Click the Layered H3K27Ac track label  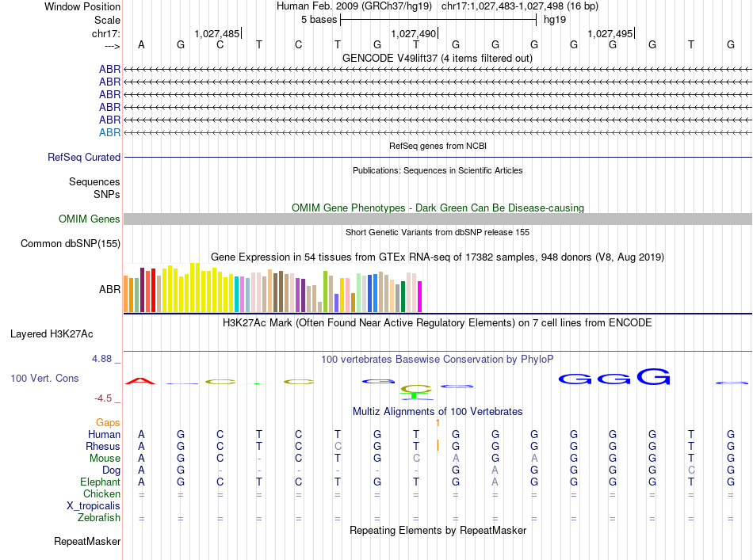pyautogui.click(x=52, y=334)
